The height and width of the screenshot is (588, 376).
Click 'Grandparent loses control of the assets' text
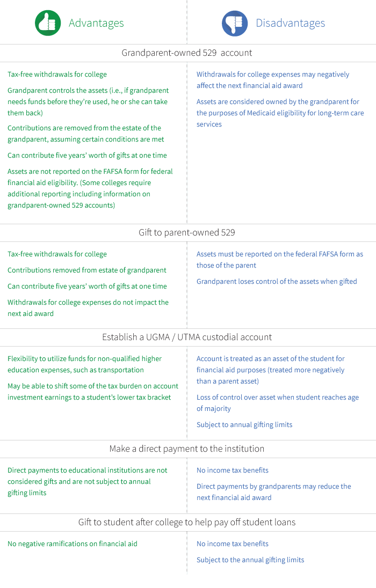pos(277,281)
